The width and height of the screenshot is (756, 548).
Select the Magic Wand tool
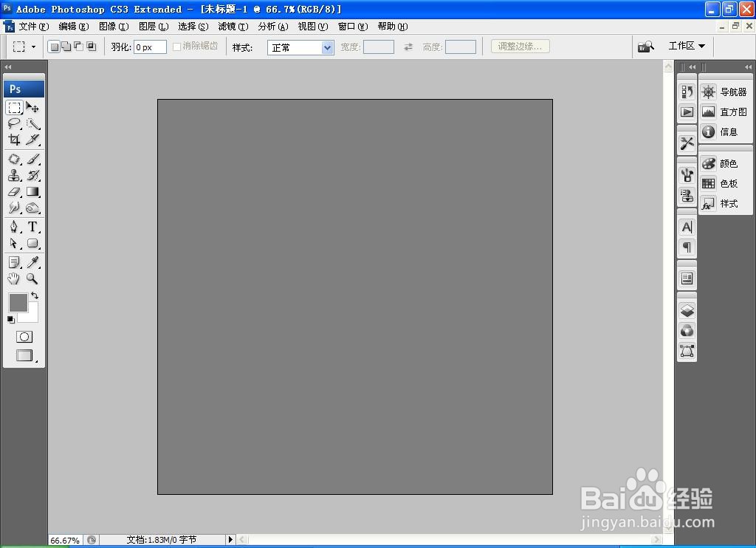tap(32, 123)
